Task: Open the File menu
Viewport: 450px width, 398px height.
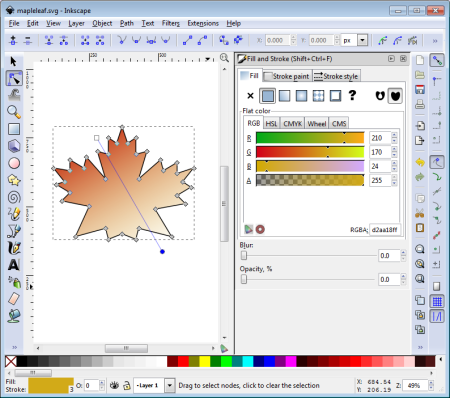Action: pyautogui.click(x=14, y=23)
